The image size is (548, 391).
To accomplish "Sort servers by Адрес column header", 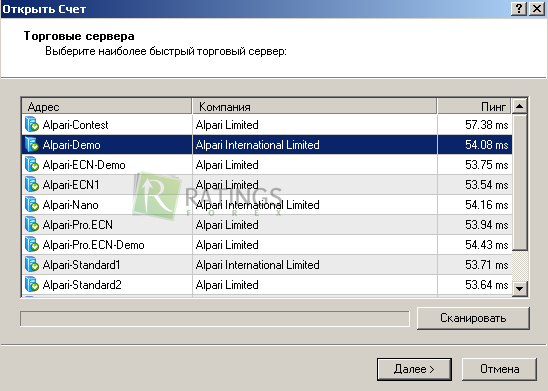I will click(x=107, y=106).
